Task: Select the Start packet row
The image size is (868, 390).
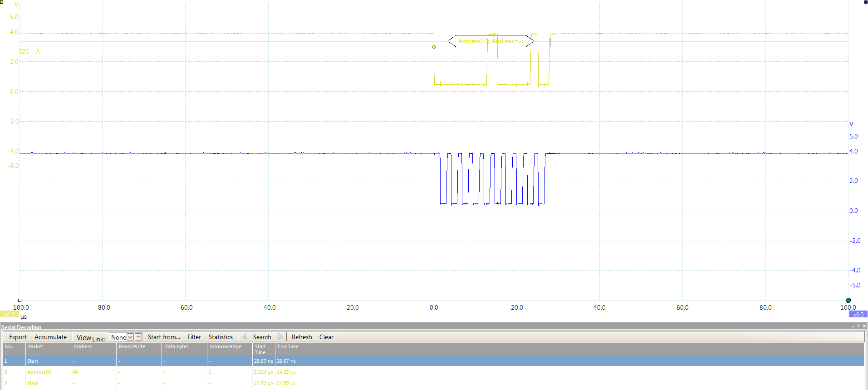Action: [x=433, y=361]
